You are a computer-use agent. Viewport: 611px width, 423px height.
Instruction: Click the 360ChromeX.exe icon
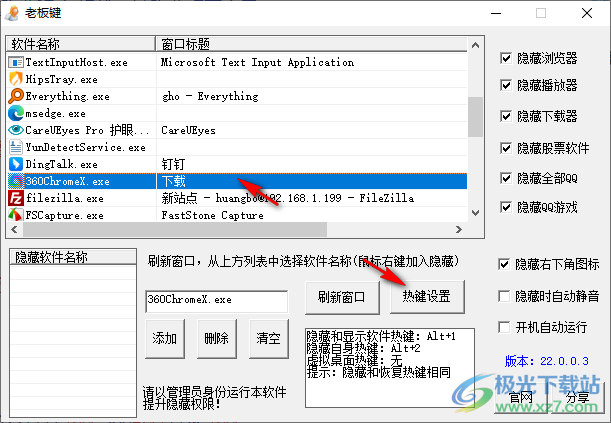[16, 181]
